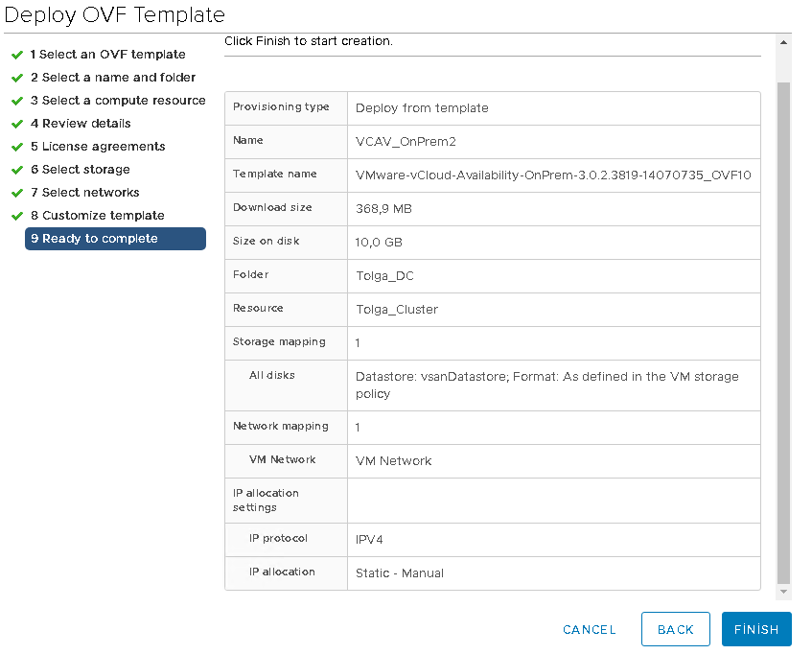812x654 pixels.
Task: Click the 'IP protocol' row label
Action: pyautogui.click(x=278, y=538)
